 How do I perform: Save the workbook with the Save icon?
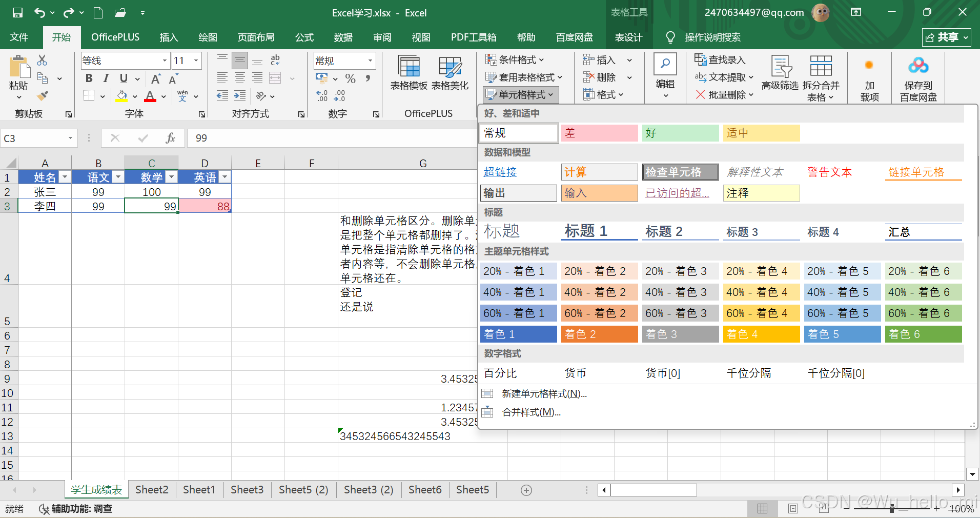pyautogui.click(x=17, y=13)
